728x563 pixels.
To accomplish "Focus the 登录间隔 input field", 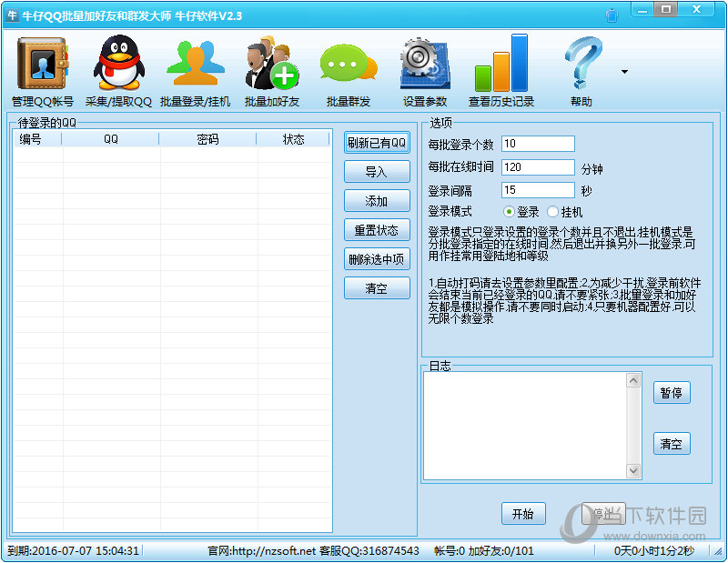I will point(538,190).
